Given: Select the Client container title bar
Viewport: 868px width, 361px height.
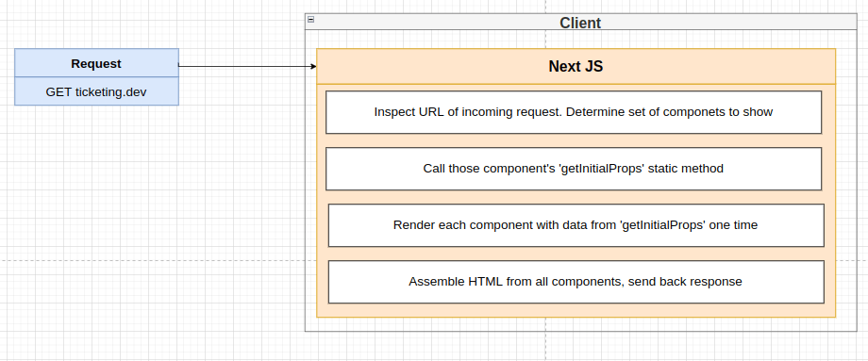Looking at the screenshot, I should tap(580, 22).
